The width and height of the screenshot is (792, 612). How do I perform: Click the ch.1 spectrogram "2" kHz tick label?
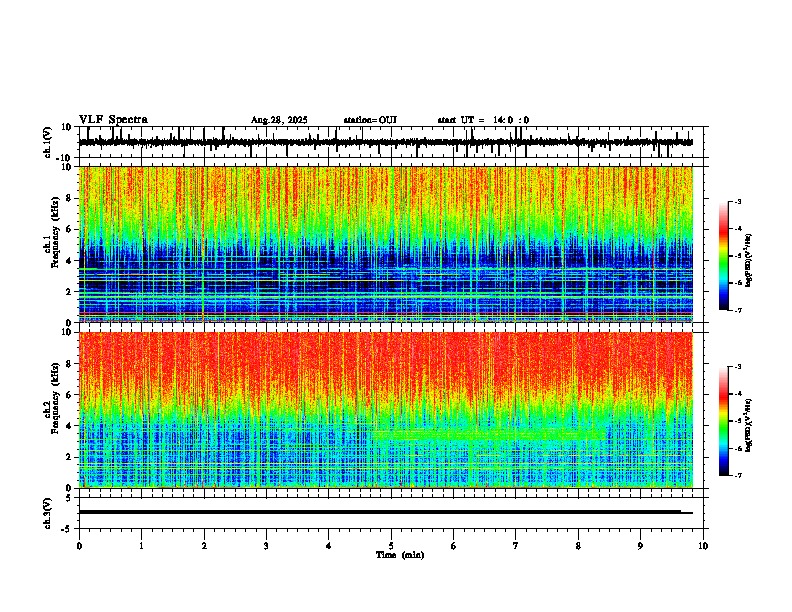[69, 291]
